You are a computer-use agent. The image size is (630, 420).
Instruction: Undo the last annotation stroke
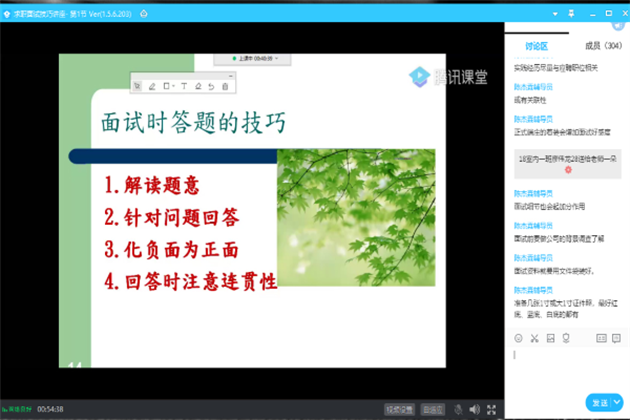(211, 86)
